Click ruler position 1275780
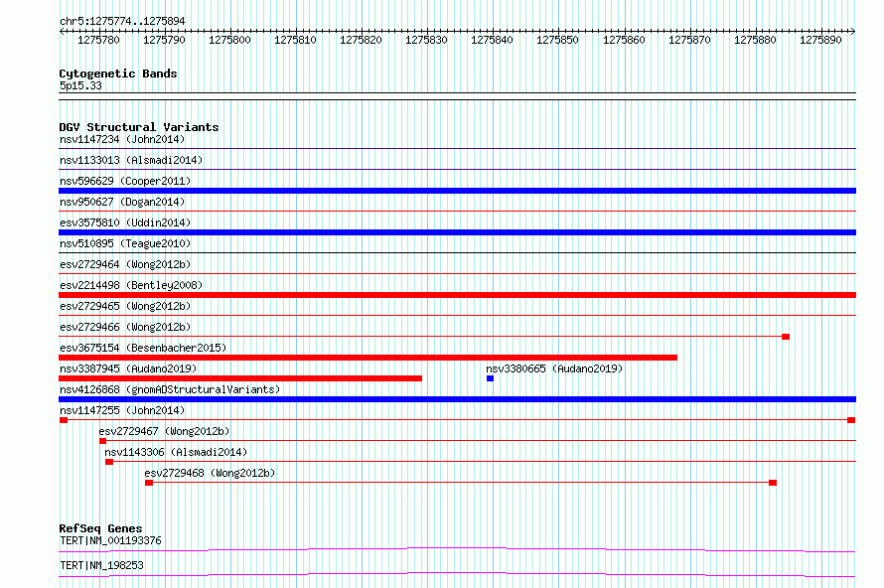This screenshot has width=884, height=588. tap(98, 40)
